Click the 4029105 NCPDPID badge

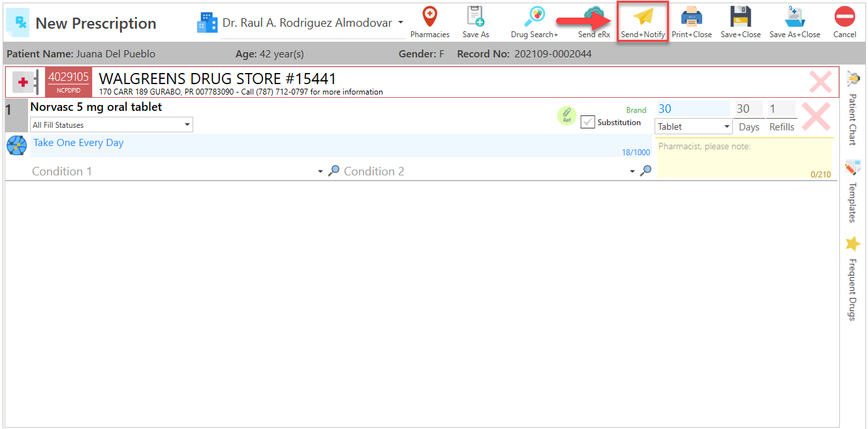pyautogui.click(x=69, y=82)
